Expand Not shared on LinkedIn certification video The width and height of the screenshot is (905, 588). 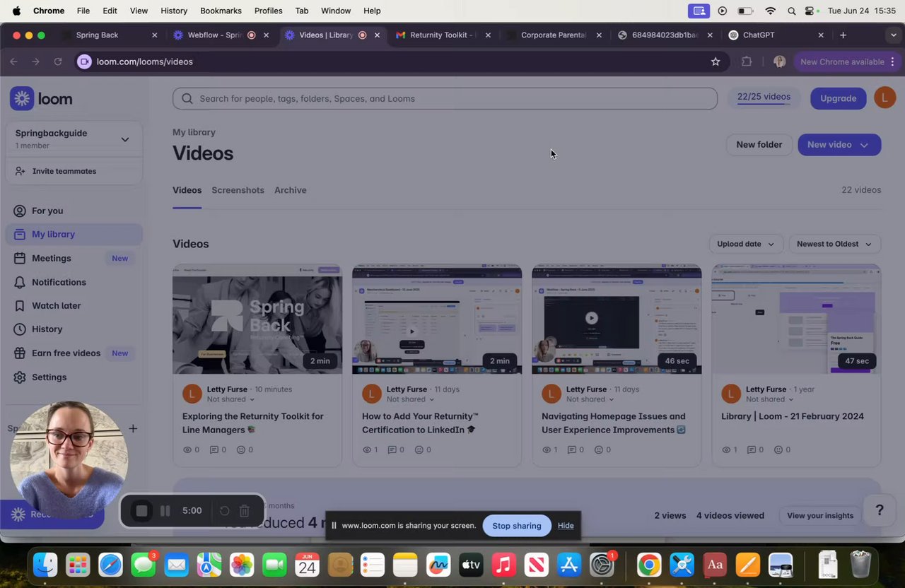tap(410, 399)
